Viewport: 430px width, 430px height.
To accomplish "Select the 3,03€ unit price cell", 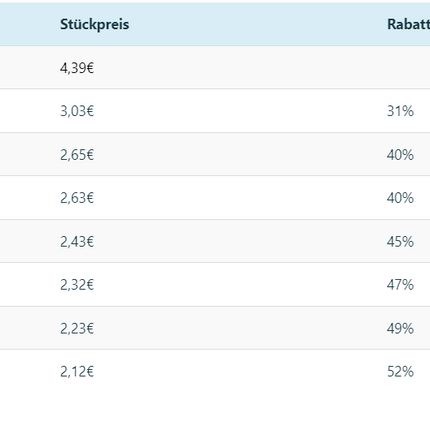I will coord(77,111).
